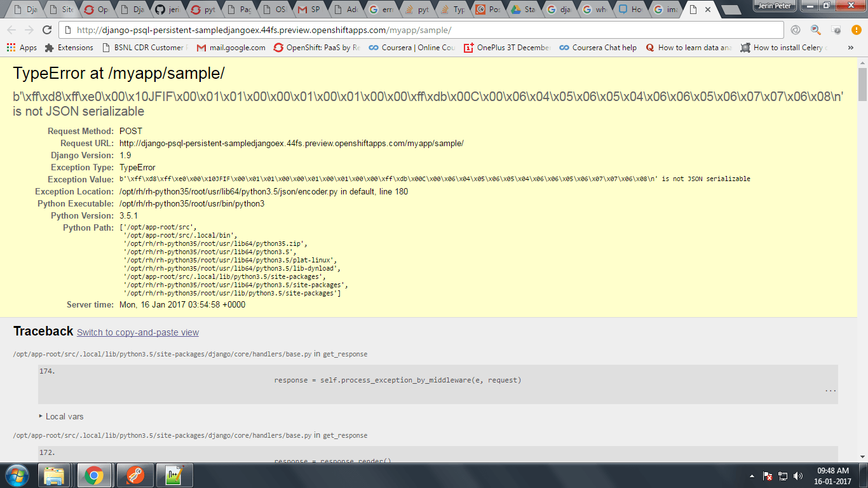Click the Python Executable path value
868x488 pixels.
(x=192, y=204)
